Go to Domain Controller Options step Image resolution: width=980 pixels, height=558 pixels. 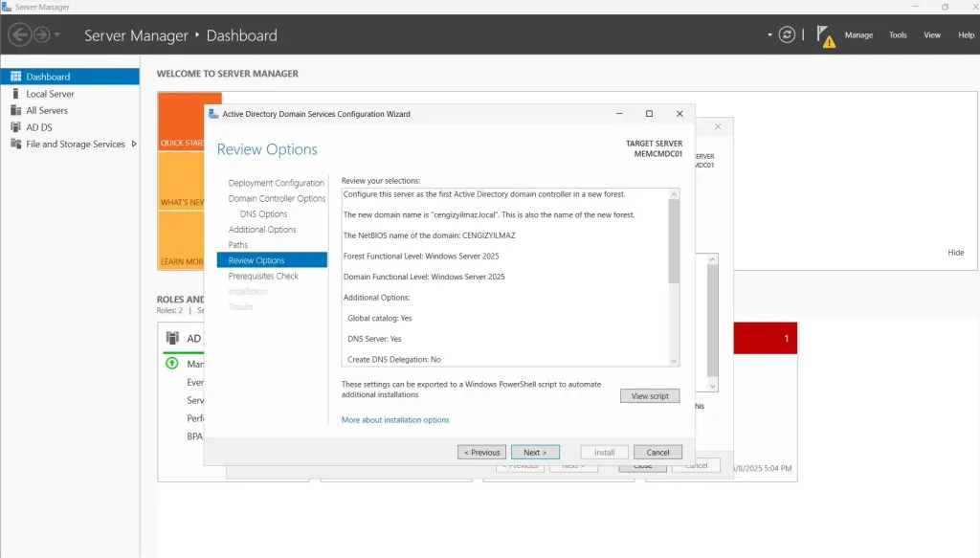(x=277, y=199)
